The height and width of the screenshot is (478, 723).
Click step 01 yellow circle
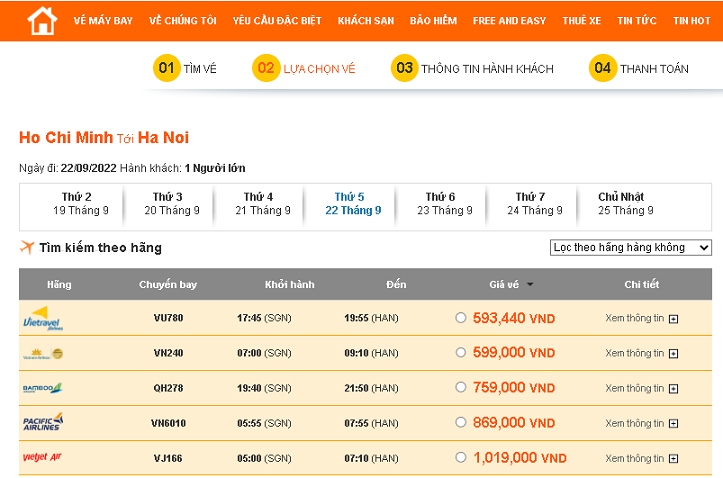(166, 68)
